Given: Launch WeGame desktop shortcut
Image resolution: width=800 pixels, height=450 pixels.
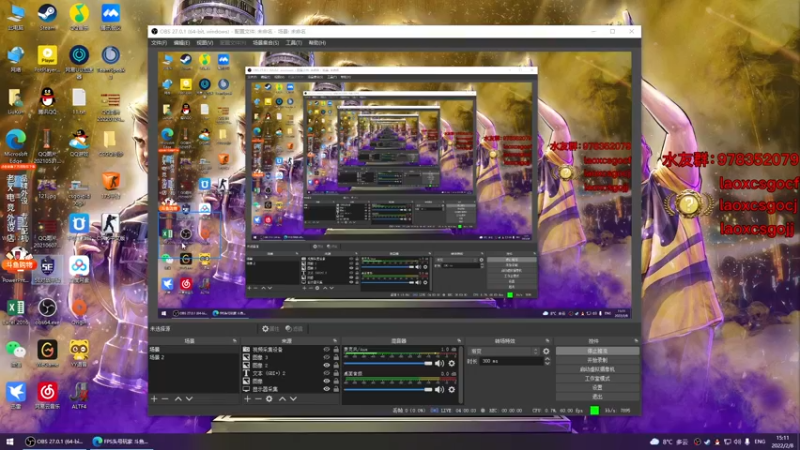Looking at the screenshot, I should pyautogui.click(x=47, y=353).
